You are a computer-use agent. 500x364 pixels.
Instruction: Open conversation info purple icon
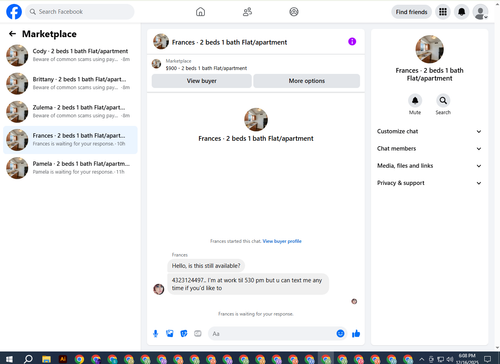point(352,41)
